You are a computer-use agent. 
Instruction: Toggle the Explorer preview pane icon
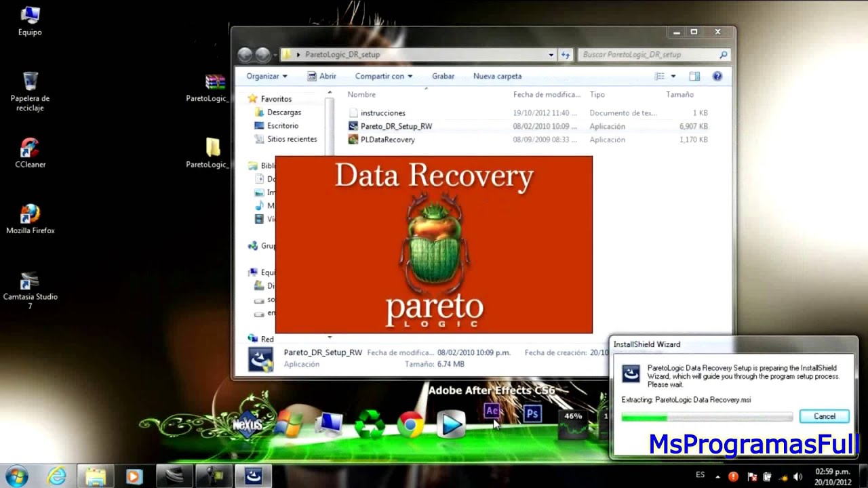coord(694,77)
